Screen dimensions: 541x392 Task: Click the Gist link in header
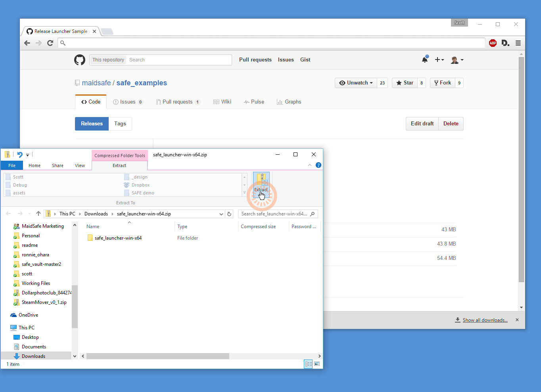(305, 60)
